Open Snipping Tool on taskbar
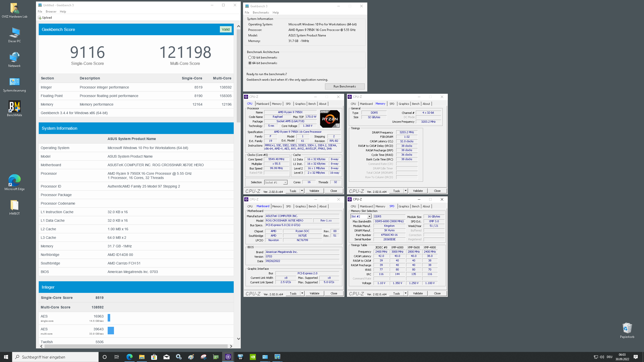The height and width of the screenshot is (362, 644). tap(204, 357)
